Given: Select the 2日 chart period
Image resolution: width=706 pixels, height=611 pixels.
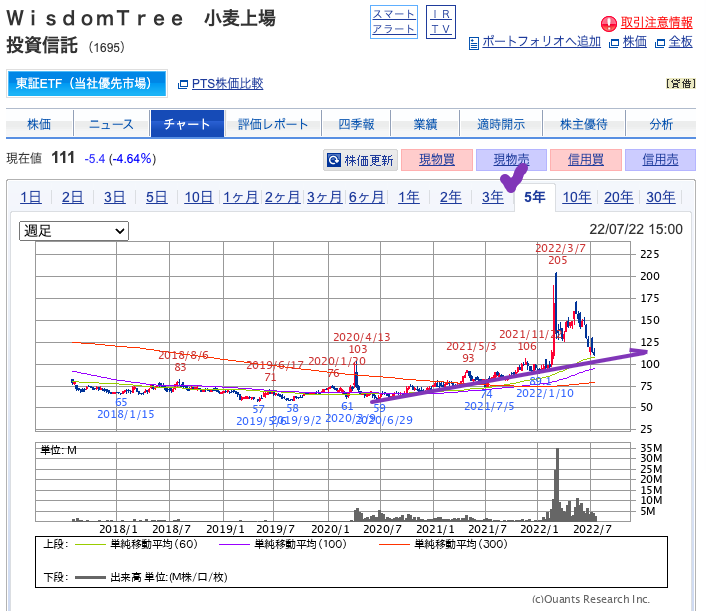Looking at the screenshot, I should pyautogui.click(x=72, y=197).
